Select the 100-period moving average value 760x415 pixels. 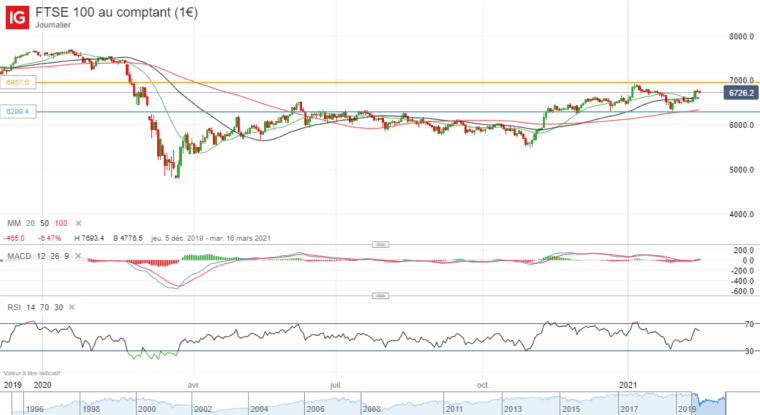coord(63,221)
